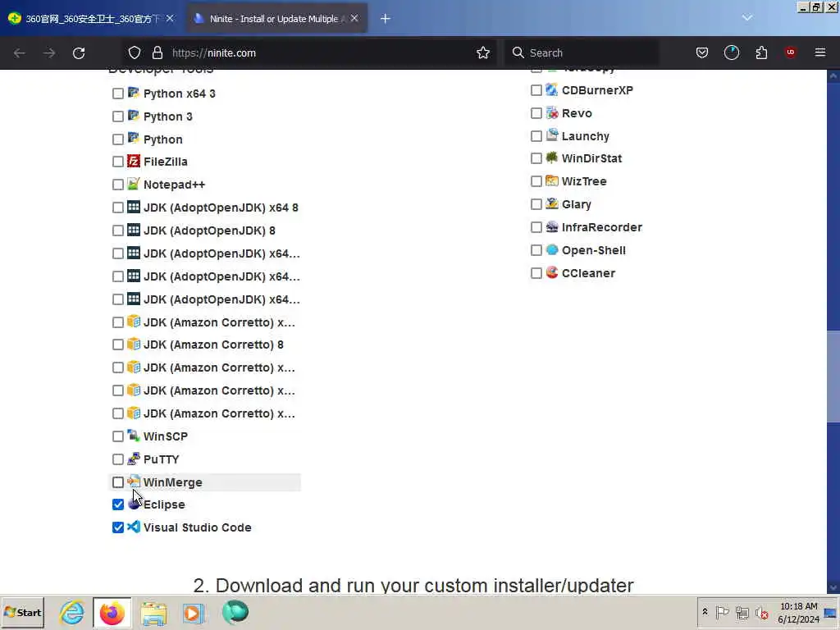Click the Show desktop button
Viewport: 840px width, 630px height.
[x=830, y=613]
